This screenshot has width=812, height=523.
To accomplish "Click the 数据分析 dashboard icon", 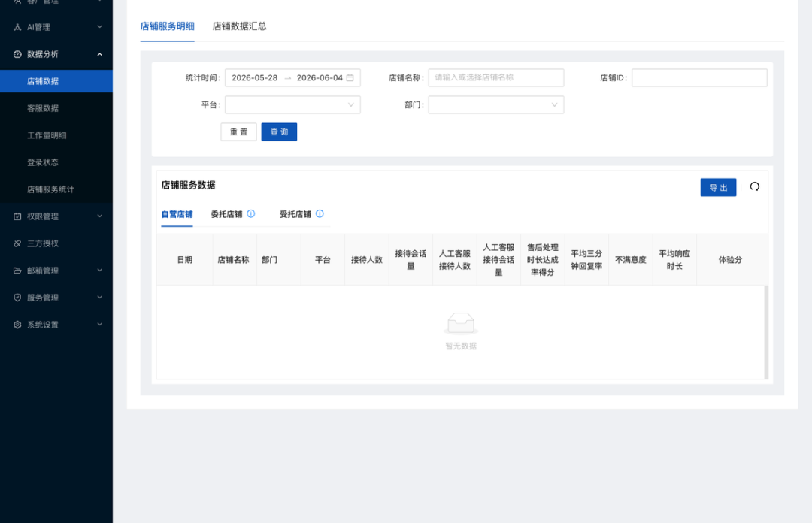I will [x=17, y=54].
